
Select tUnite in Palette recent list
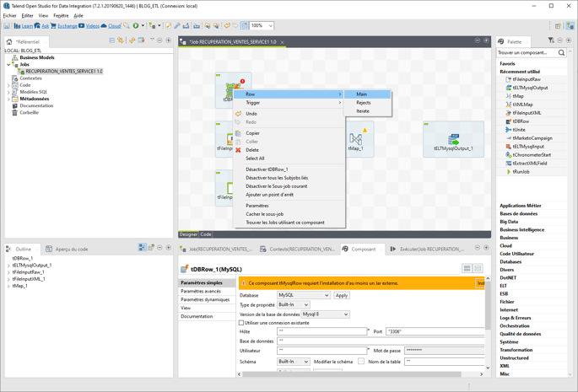click(x=519, y=130)
